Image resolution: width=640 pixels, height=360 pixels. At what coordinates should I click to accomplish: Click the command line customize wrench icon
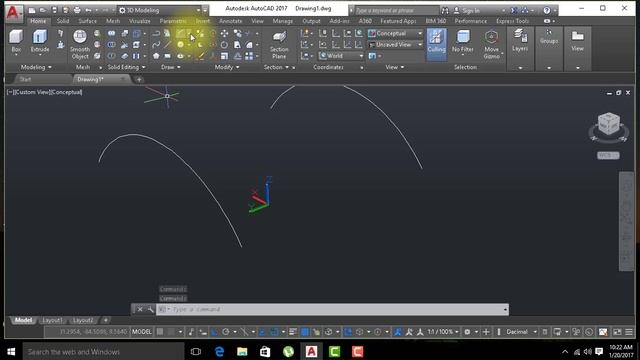tap(150, 309)
